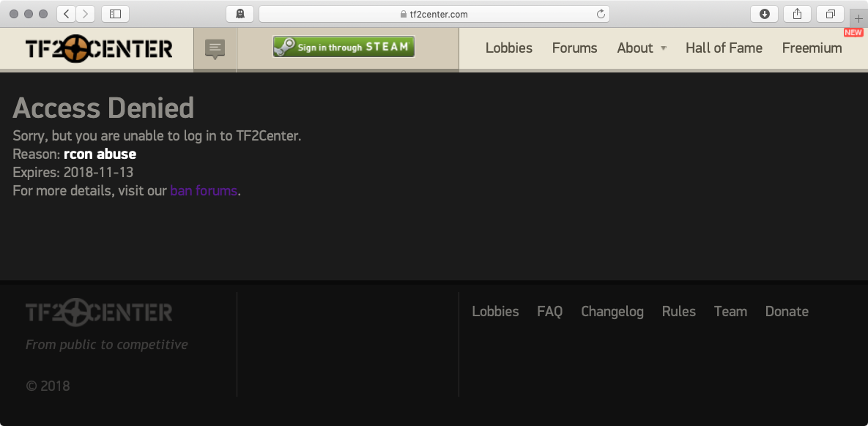Open Forums in the top navigation
Viewport: 868px width, 426px height.
574,48
